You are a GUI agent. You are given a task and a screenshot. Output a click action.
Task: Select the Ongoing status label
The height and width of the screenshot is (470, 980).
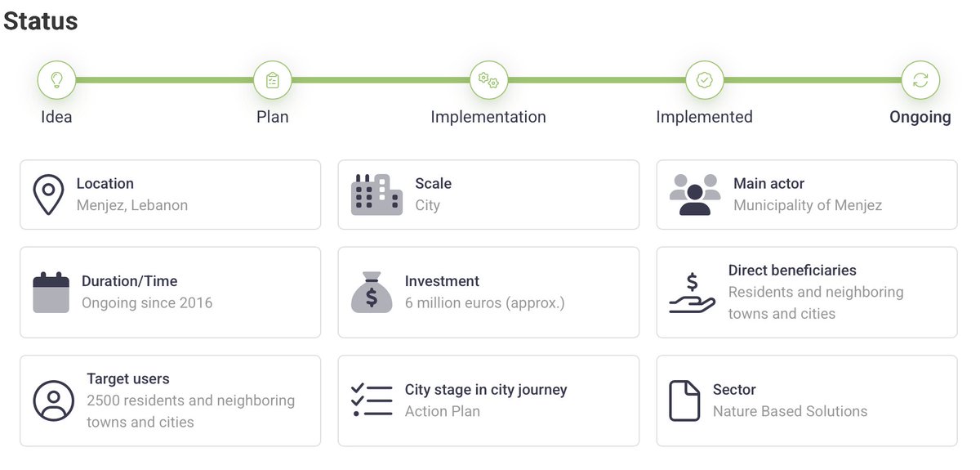920,117
